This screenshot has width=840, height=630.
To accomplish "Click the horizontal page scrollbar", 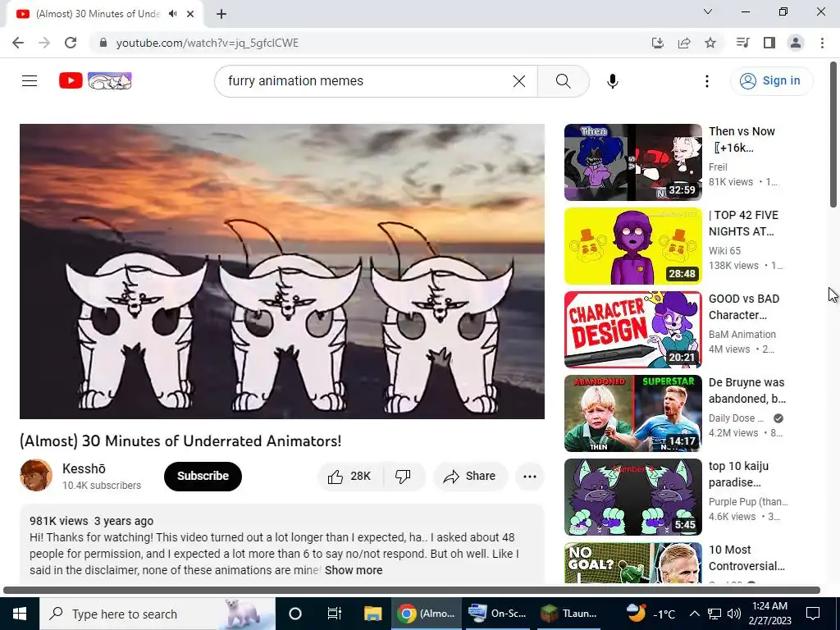I will (x=412, y=591).
